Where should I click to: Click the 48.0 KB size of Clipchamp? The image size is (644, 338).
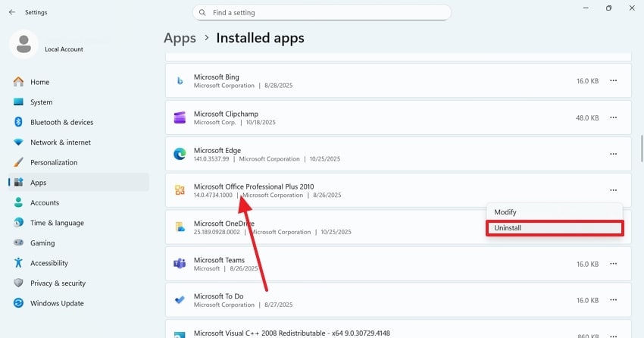pos(587,118)
